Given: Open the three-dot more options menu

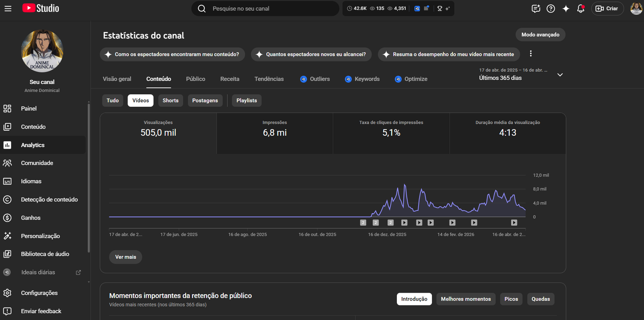Looking at the screenshot, I should pyautogui.click(x=530, y=54).
